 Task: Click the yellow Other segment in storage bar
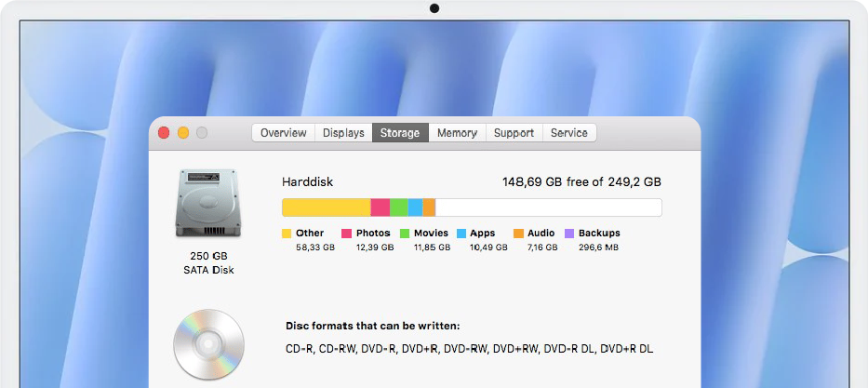pyautogui.click(x=326, y=207)
